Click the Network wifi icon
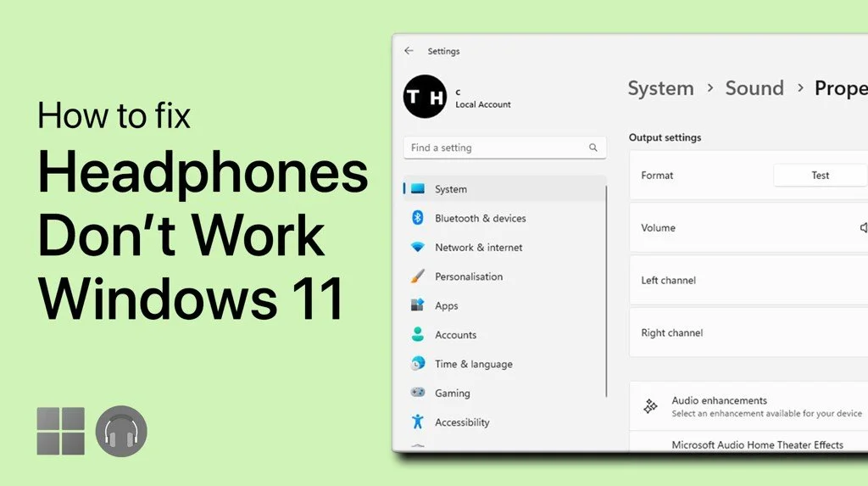Viewport: 868px width, 486px height. pos(418,247)
